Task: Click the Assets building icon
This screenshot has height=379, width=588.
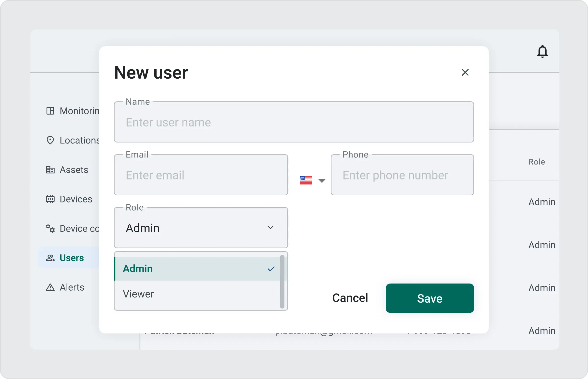Action: (50, 170)
